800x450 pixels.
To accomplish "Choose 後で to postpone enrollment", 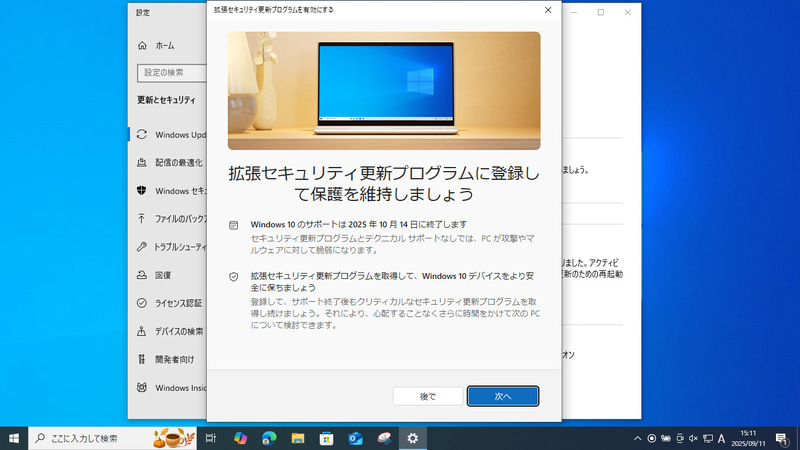I will pyautogui.click(x=428, y=396).
